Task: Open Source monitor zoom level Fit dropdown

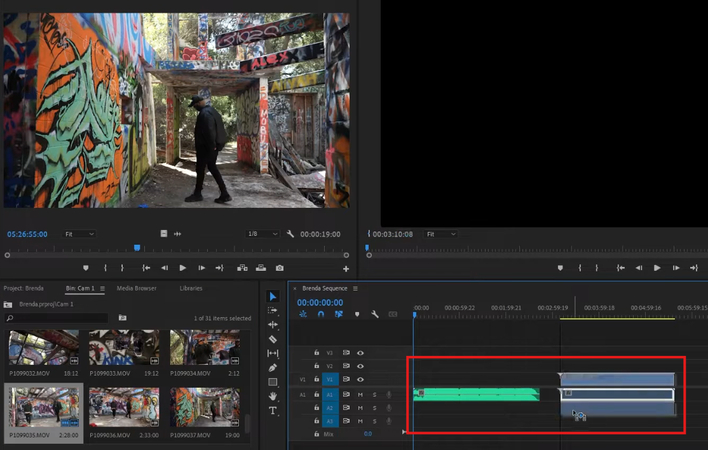Action: click(79, 234)
